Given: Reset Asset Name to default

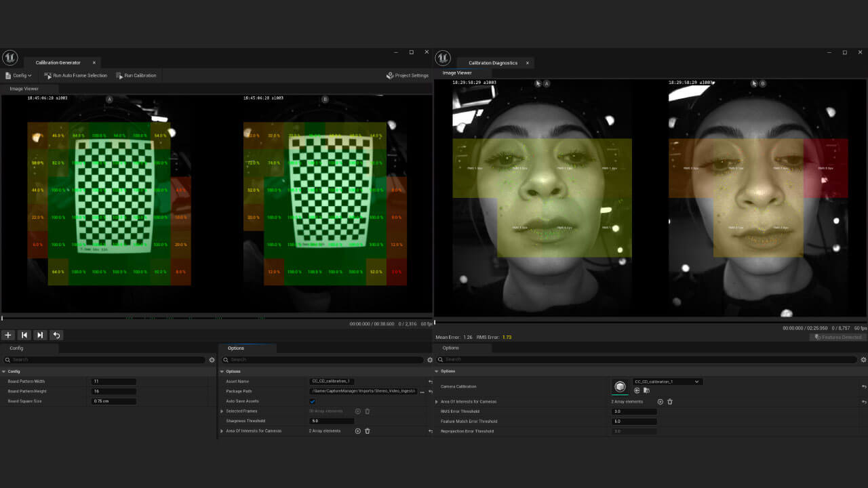Looking at the screenshot, I should pyautogui.click(x=430, y=382).
